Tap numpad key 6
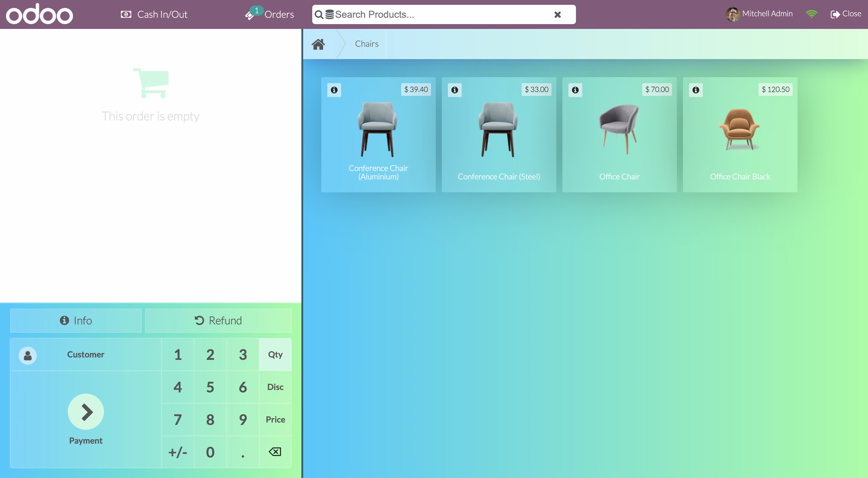Viewport: 868px width, 478px height. 243,387
